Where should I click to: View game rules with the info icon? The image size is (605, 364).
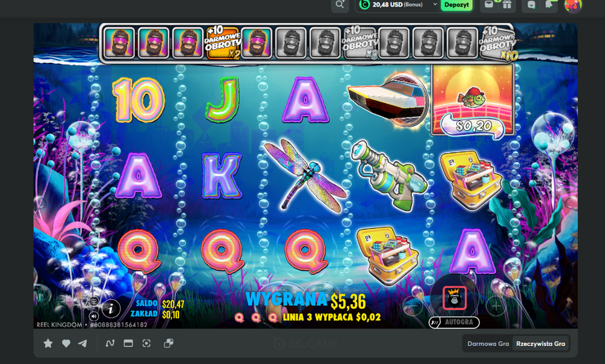pos(110,308)
